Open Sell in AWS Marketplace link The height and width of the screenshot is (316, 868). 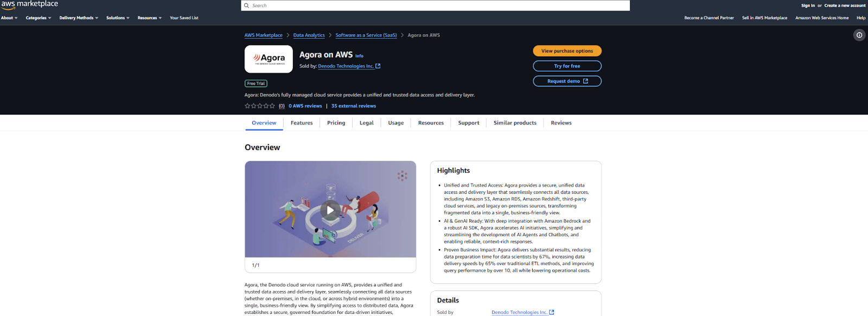pos(764,18)
